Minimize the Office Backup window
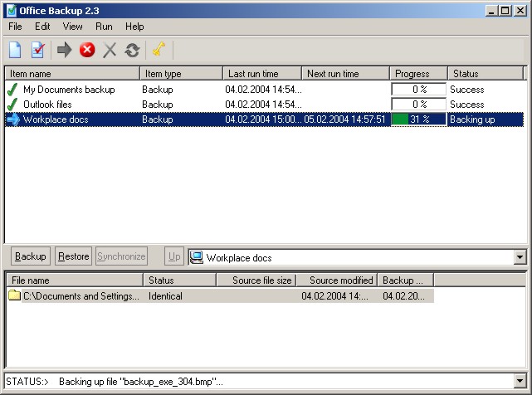532x395 pixels. pos(491,11)
